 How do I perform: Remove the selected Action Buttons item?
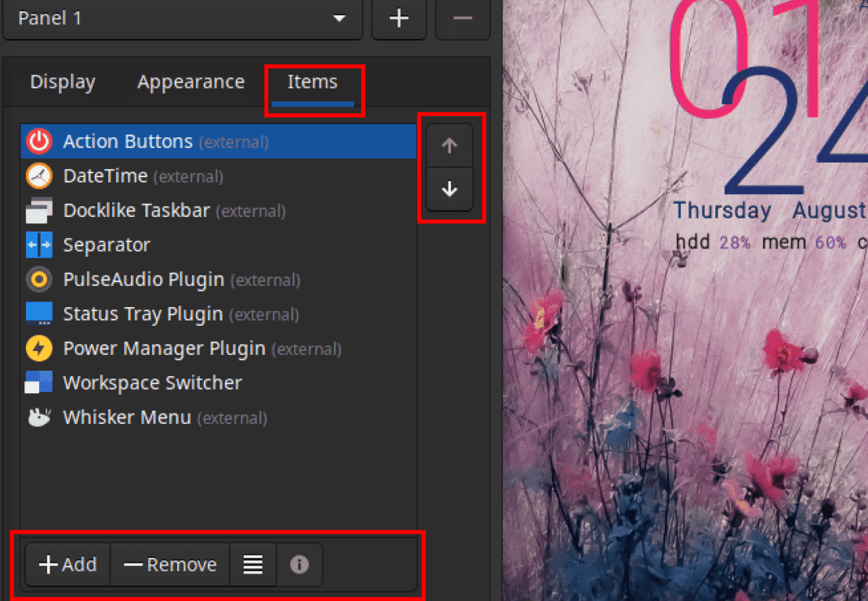click(170, 564)
